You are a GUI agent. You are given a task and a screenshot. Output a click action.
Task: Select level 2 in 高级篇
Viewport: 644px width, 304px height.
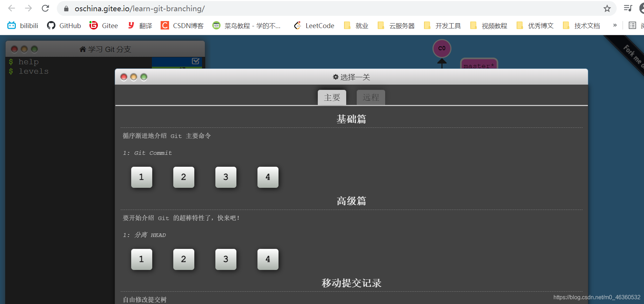point(184,259)
